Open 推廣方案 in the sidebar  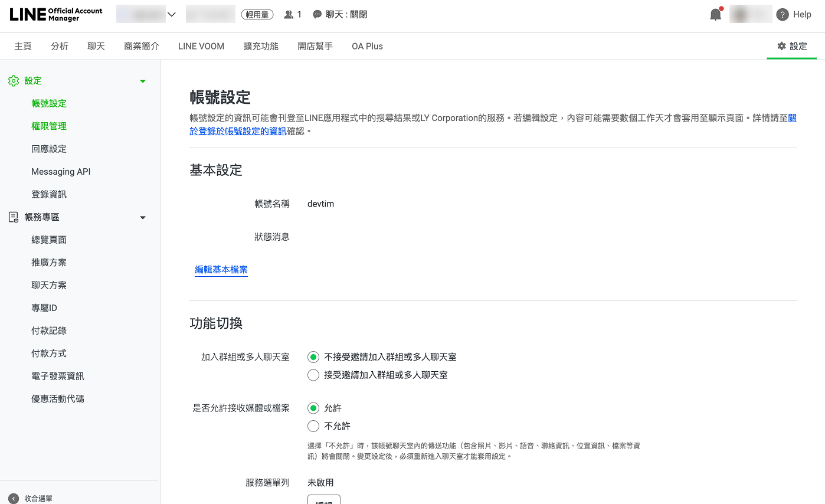tap(49, 263)
